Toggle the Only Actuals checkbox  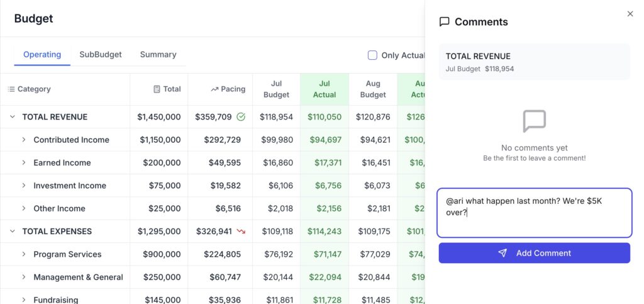click(x=372, y=55)
